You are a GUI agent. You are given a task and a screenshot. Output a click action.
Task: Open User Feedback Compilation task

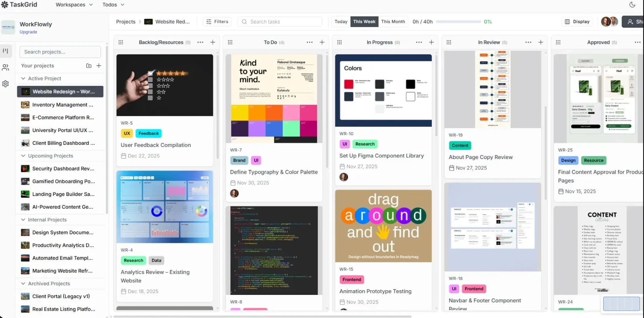pyautogui.click(x=156, y=145)
